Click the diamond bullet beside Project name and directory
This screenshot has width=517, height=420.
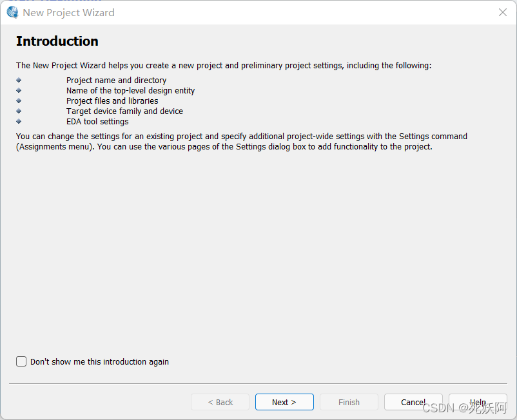pyautogui.click(x=19, y=80)
